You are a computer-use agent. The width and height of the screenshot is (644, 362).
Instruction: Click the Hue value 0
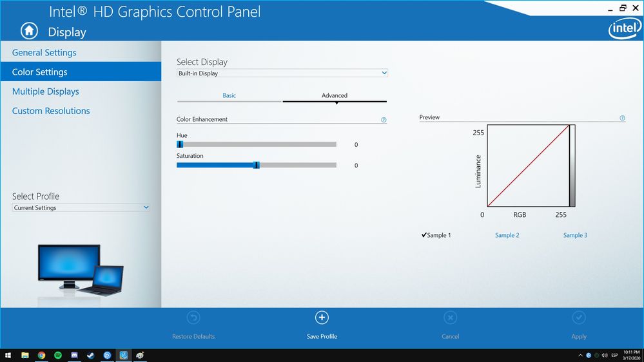tap(356, 145)
